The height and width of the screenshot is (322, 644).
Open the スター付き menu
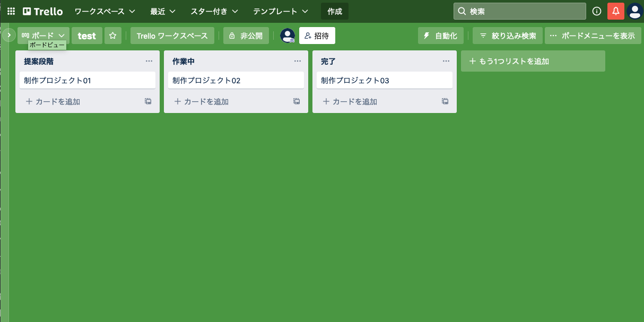pos(214,11)
